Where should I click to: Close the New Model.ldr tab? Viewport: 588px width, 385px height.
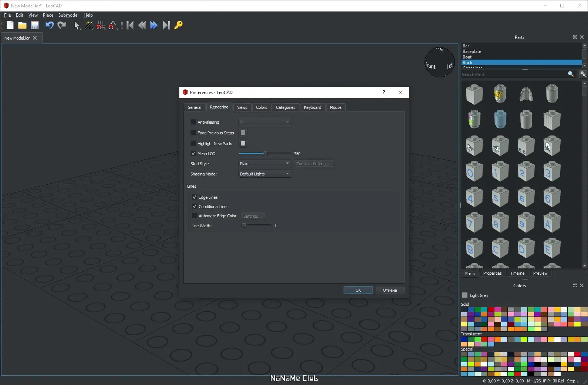point(35,38)
